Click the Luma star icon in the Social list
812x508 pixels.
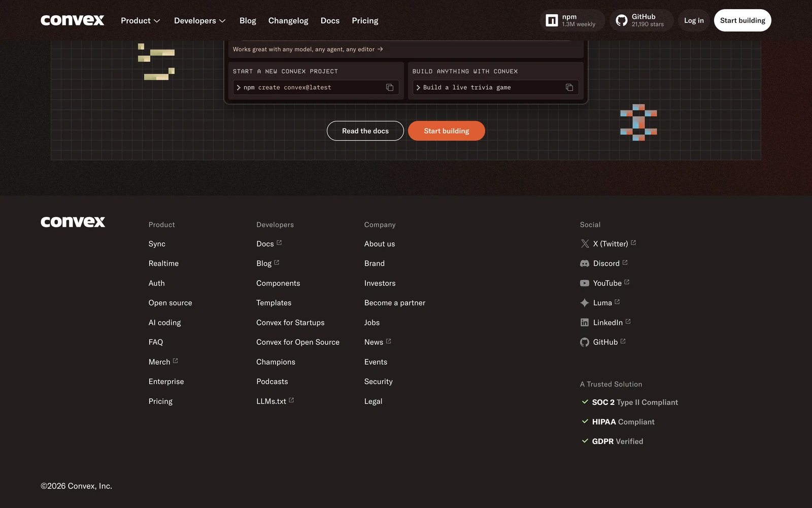tap(585, 303)
